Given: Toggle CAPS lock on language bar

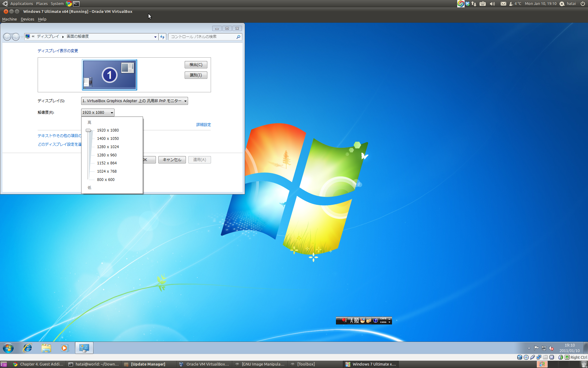Looking at the screenshot, I should pos(383,319).
